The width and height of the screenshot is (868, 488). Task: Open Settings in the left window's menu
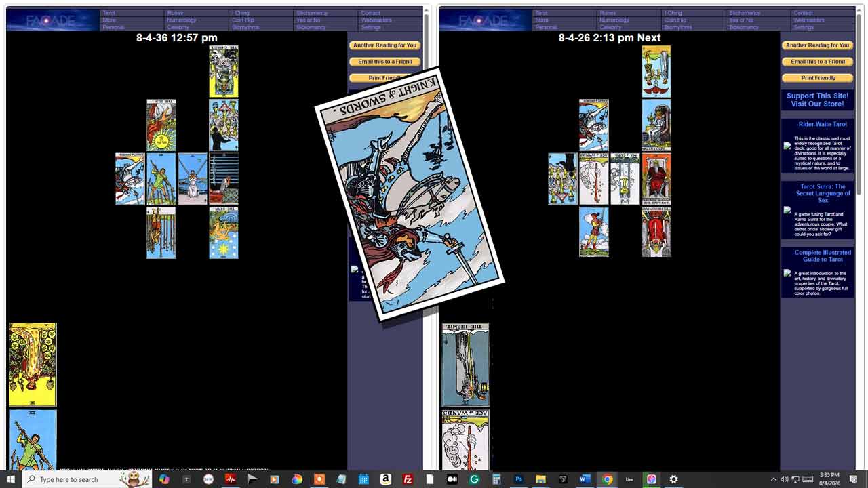click(371, 28)
